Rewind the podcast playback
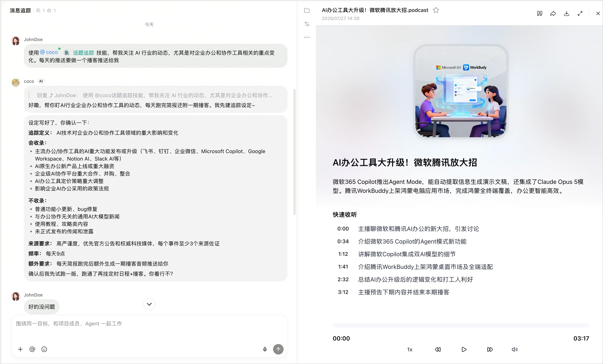 coord(438,349)
